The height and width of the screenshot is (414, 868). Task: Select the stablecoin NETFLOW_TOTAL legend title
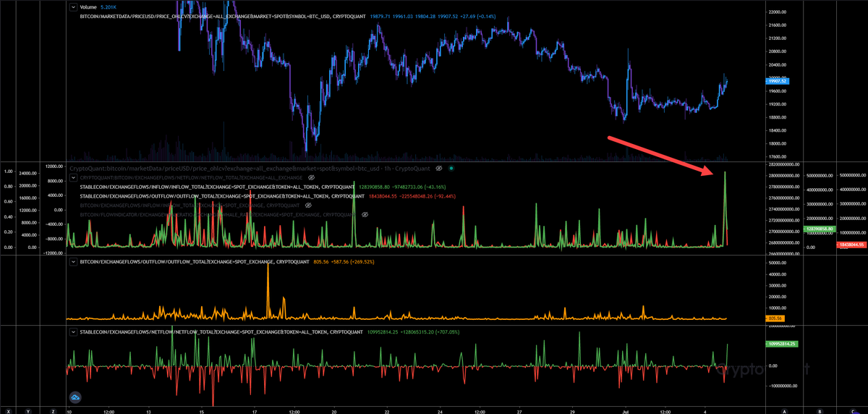[221, 332]
